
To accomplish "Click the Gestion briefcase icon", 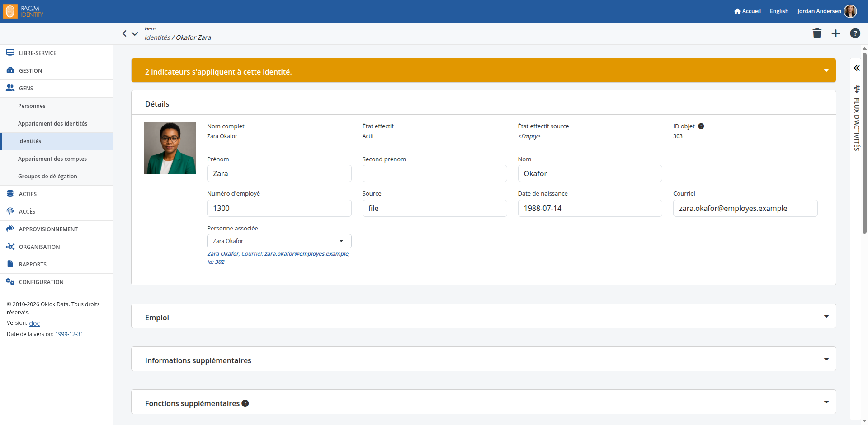I will click(x=10, y=70).
